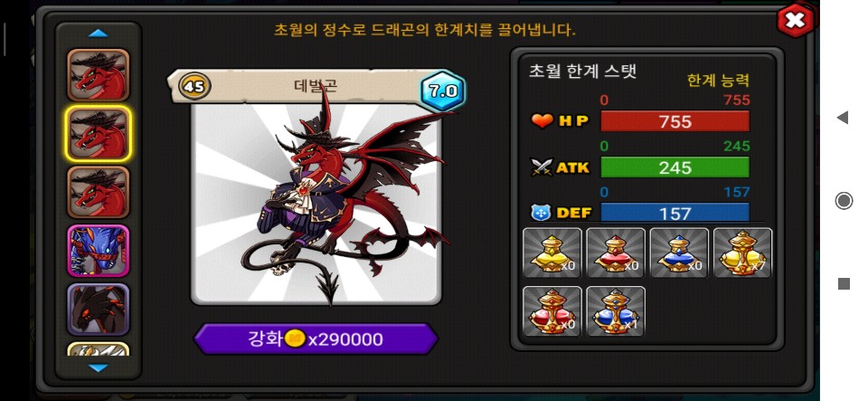Tap the level 45 badge
The height and width of the screenshot is (401, 868).
pos(195,86)
